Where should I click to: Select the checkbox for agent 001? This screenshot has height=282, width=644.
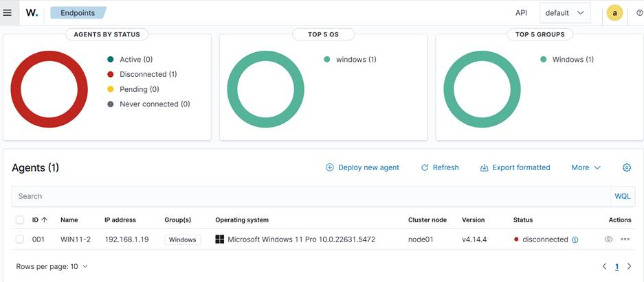coord(20,239)
